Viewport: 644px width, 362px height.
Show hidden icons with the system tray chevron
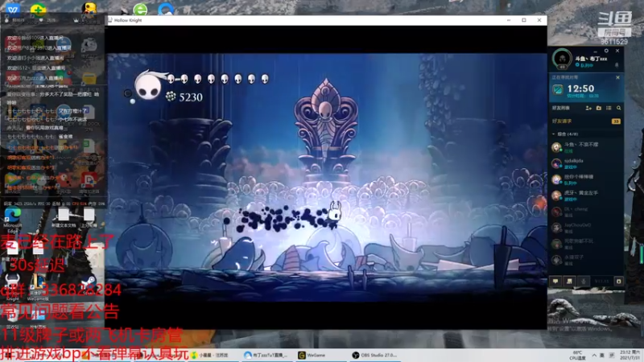coord(594,355)
